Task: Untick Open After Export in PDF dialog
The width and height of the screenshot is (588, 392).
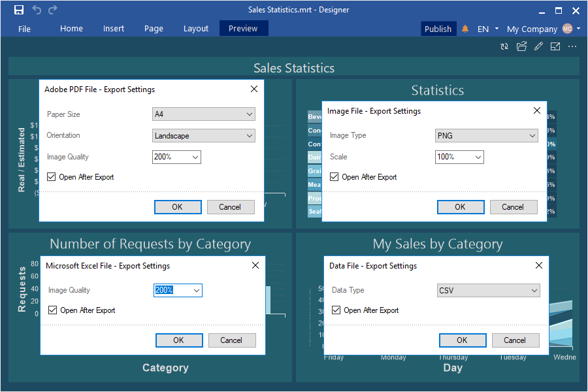Action: coord(52,177)
